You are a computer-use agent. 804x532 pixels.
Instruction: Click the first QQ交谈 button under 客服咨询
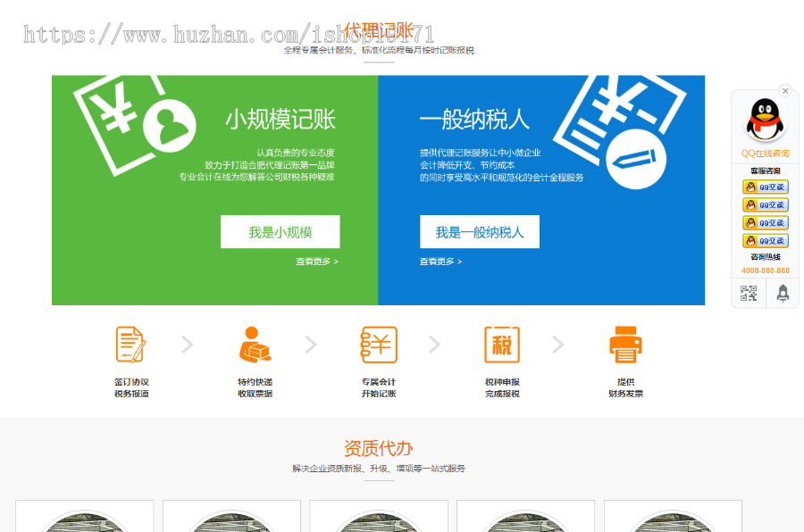click(765, 187)
